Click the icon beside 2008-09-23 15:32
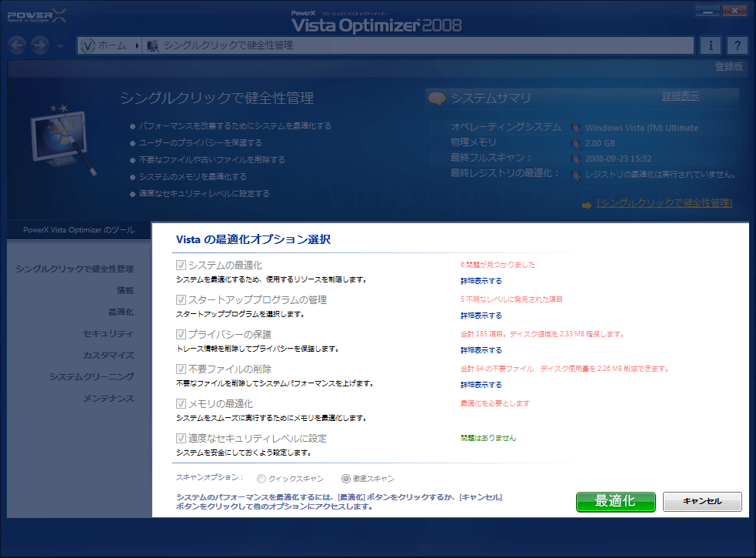This screenshot has height=558, width=756. pos(576,159)
